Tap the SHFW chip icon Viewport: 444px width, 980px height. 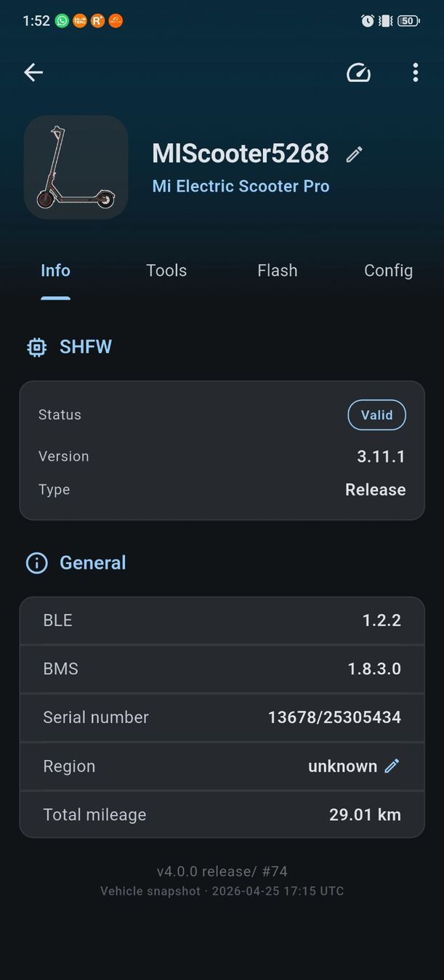36,347
